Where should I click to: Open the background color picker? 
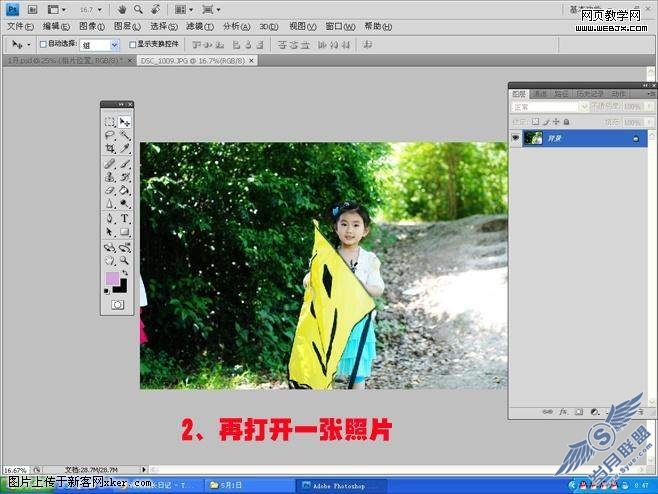tap(122, 288)
